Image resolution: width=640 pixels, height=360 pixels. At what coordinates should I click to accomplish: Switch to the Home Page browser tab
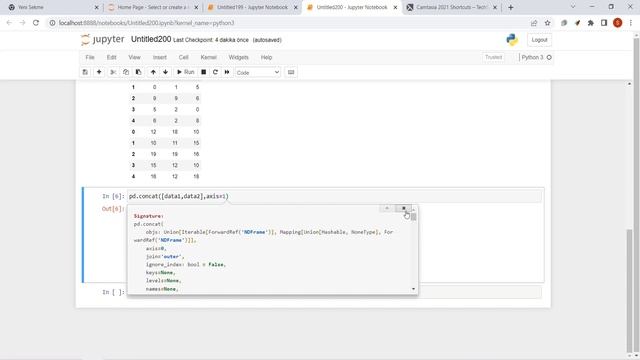pyautogui.click(x=152, y=7)
